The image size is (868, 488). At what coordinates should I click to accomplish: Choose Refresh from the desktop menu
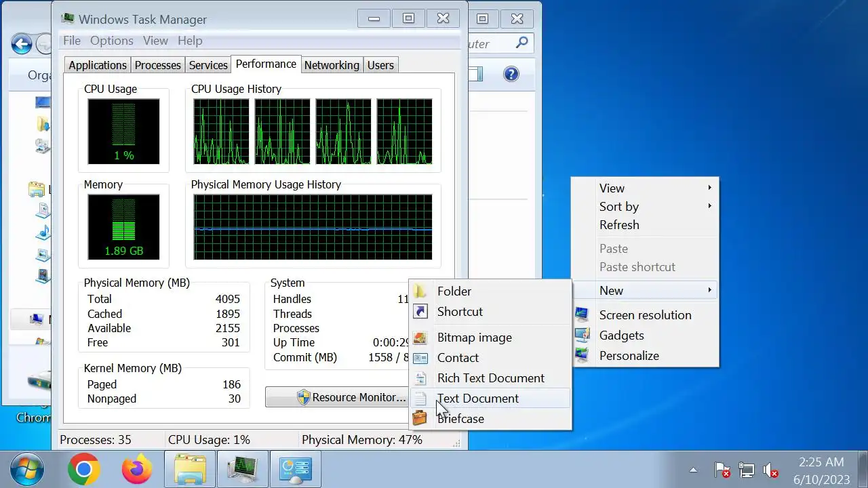point(645,224)
